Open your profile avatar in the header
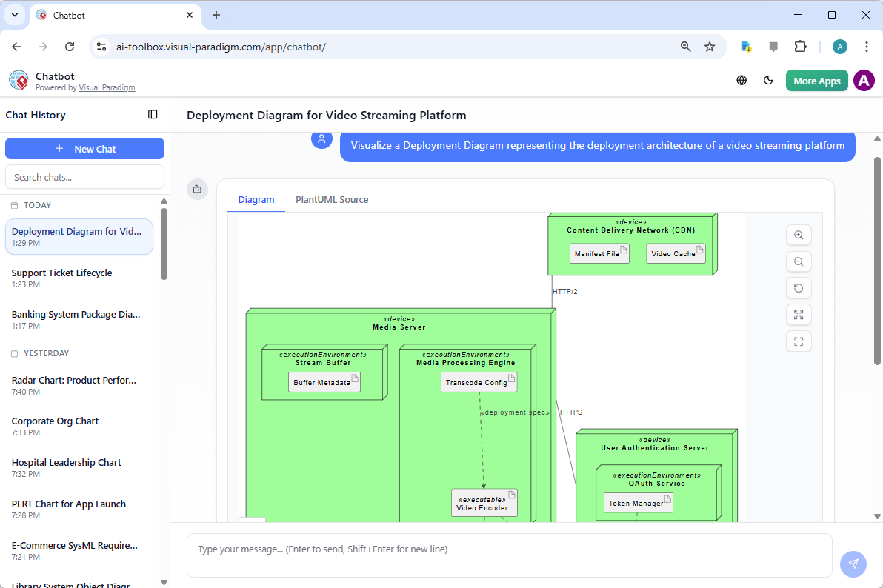 [864, 80]
